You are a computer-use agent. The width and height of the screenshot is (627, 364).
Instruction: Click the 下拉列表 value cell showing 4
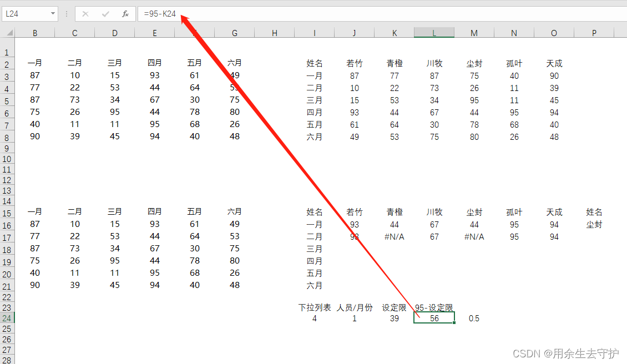click(x=315, y=318)
